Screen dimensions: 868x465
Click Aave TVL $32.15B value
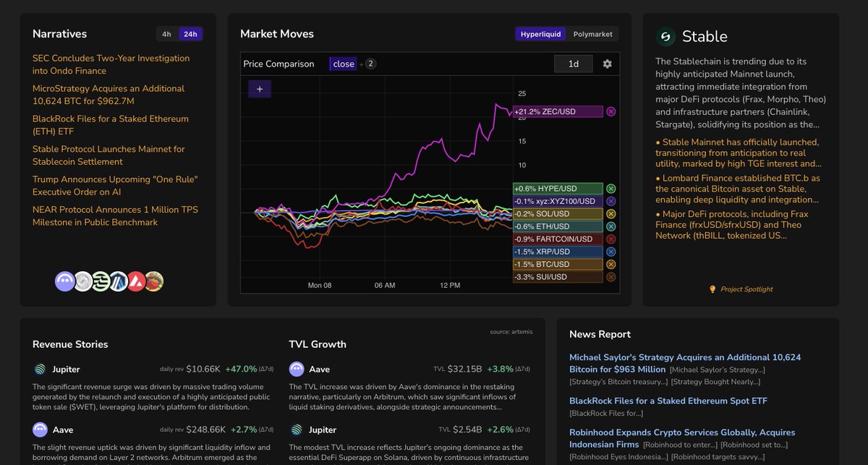pos(464,370)
